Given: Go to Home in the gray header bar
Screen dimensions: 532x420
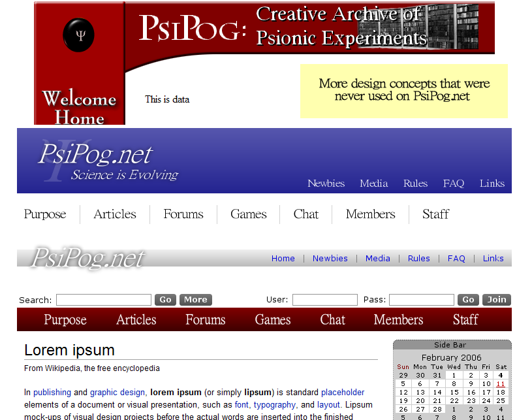Looking at the screenshot, I should [283, 259].
